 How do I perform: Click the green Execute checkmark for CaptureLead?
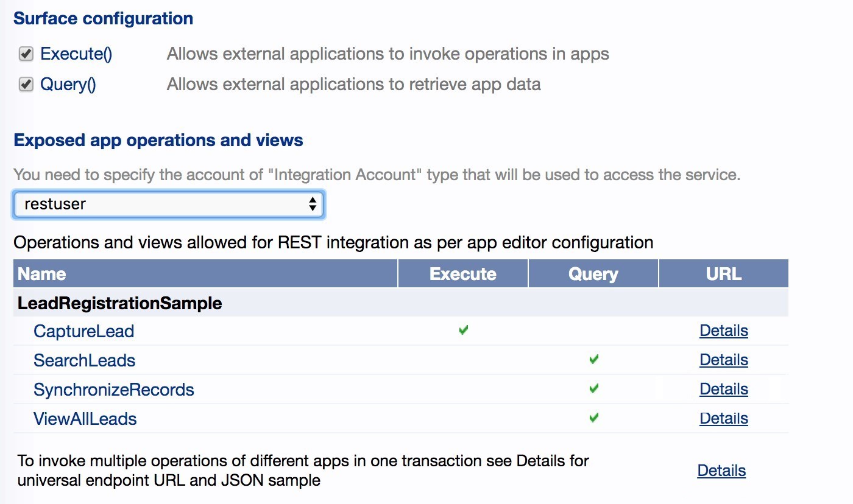click(463, 330)
